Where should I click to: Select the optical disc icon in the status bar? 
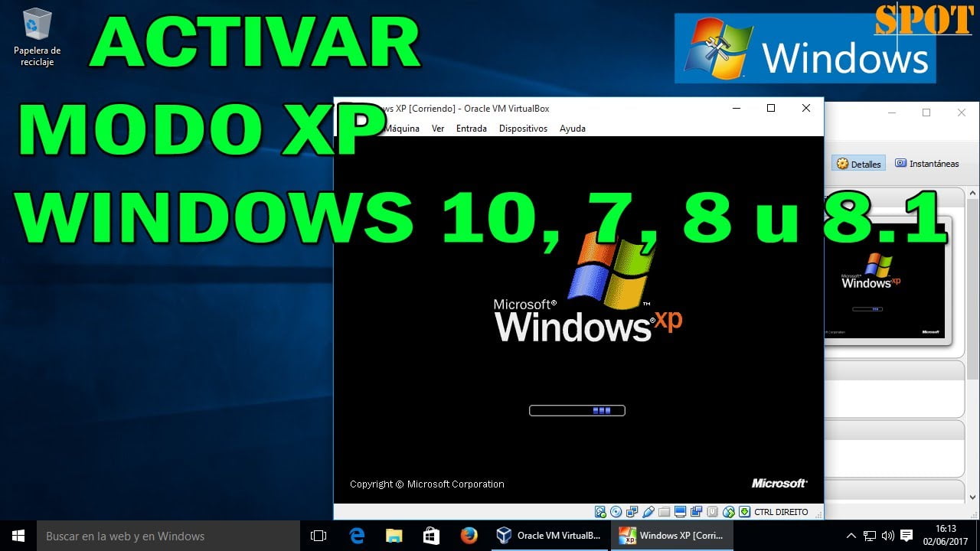(616, 511)
